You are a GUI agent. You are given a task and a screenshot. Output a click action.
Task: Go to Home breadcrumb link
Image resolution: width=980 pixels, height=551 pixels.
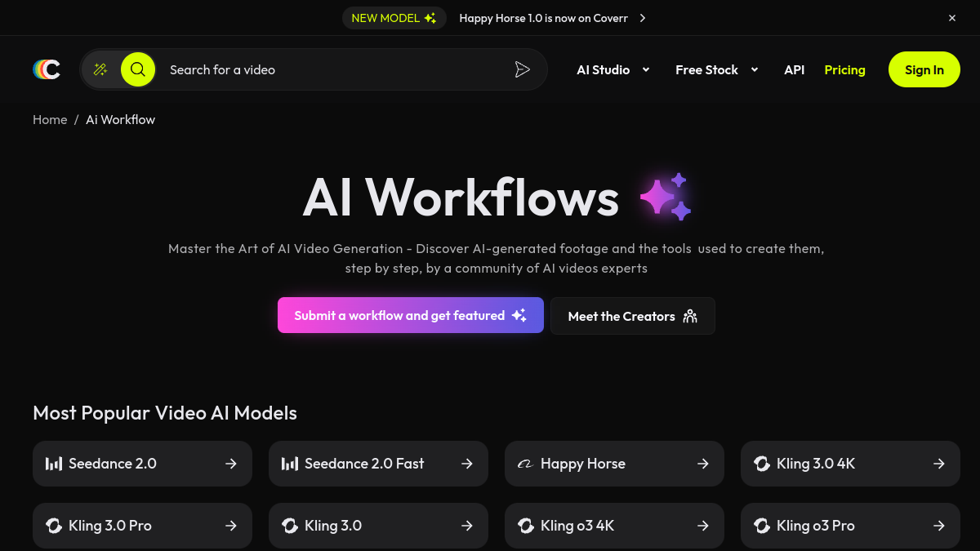[x=50, y=119]
